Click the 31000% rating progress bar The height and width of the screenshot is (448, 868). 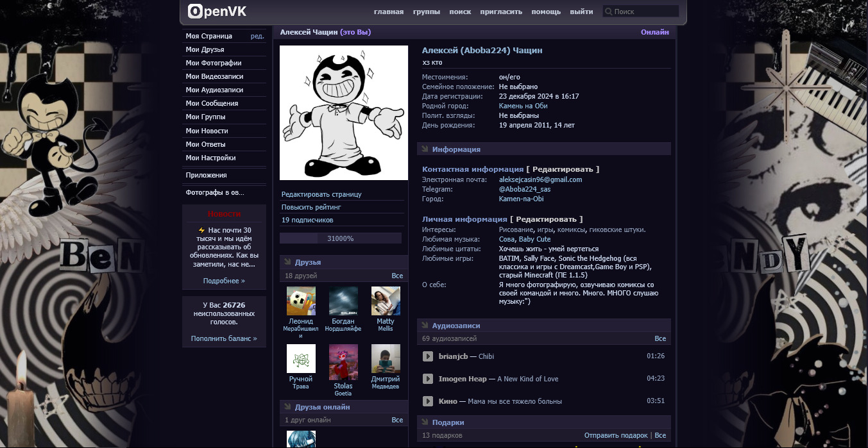tap(341, 238)
